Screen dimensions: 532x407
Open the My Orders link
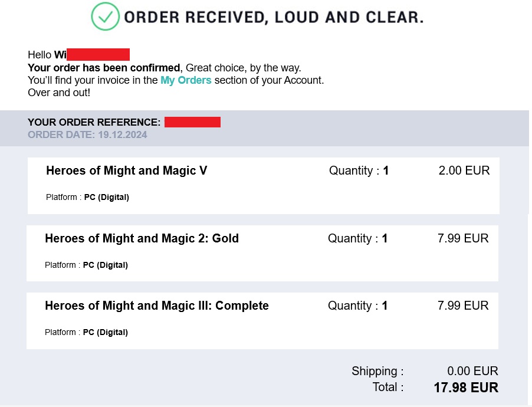click(x=186, y=80)
